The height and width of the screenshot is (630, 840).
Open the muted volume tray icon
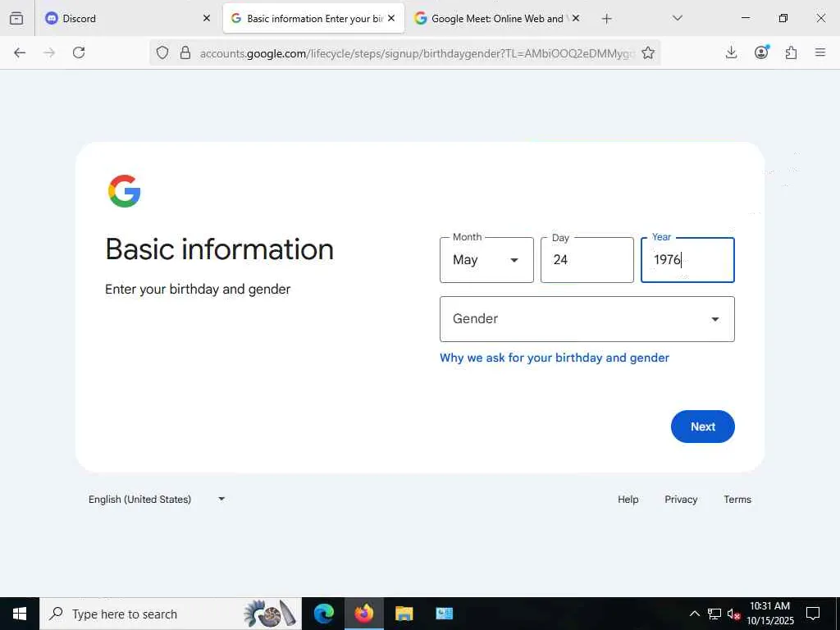click(733, 614)
